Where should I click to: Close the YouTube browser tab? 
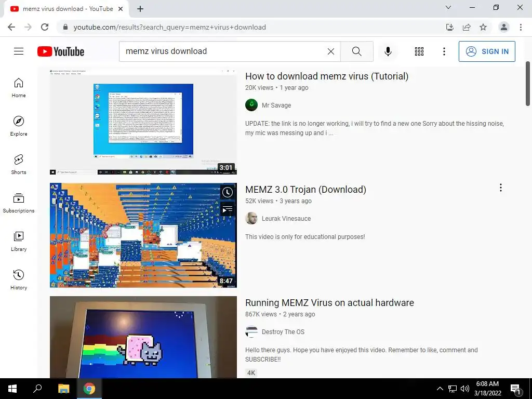pyautogui.click(x=121, y=9)
